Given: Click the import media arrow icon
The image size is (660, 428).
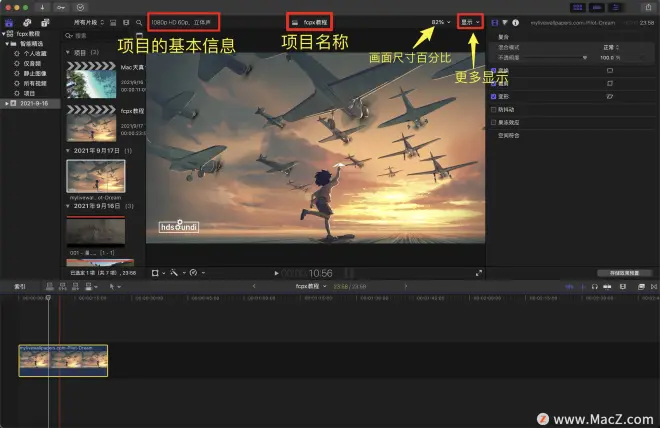Looking at the screenshot, I should click(42, 8).
